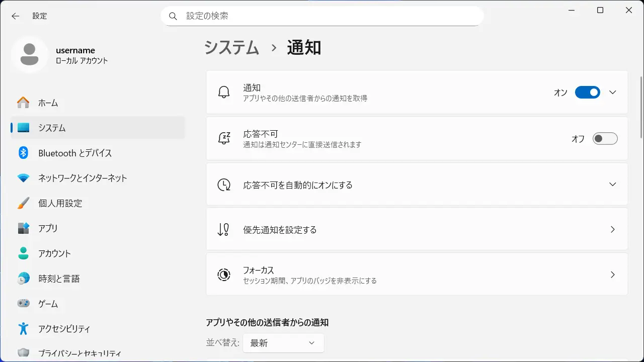Screen dimensions: 644x362
Task: Click the paintbrush 個人用設定 icon
Action: point(23,203)
